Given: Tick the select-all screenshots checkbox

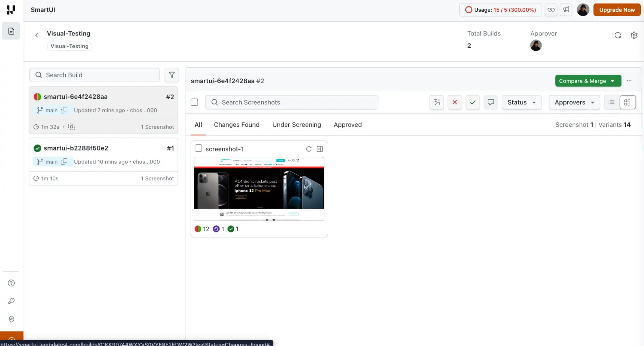Looking at the screenshot, I should pyautogui.click(x=194, y=102).
